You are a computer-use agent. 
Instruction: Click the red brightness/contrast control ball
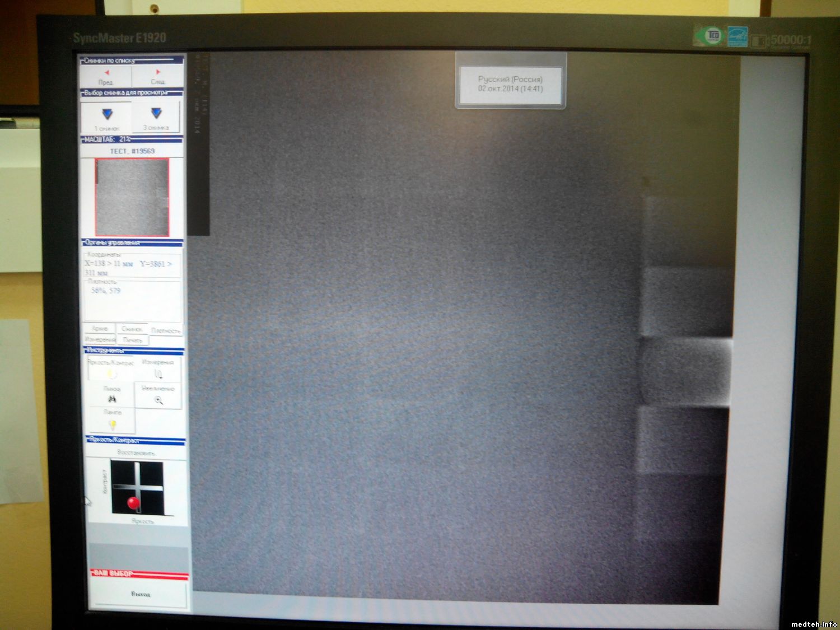pyautogui.click(x=133, y=503)
